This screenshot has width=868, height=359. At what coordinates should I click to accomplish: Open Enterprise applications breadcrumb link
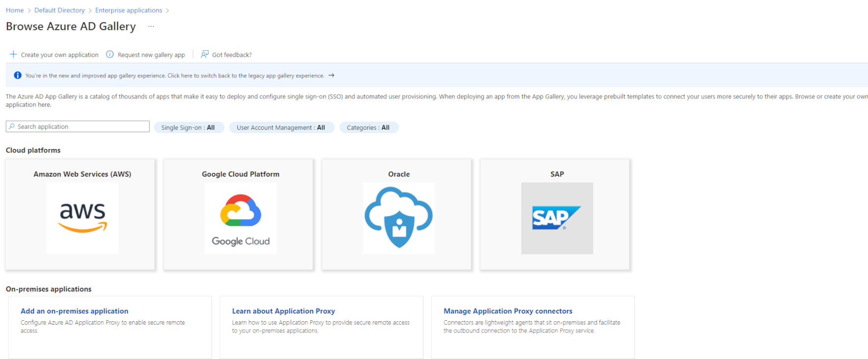pos(128,10)
